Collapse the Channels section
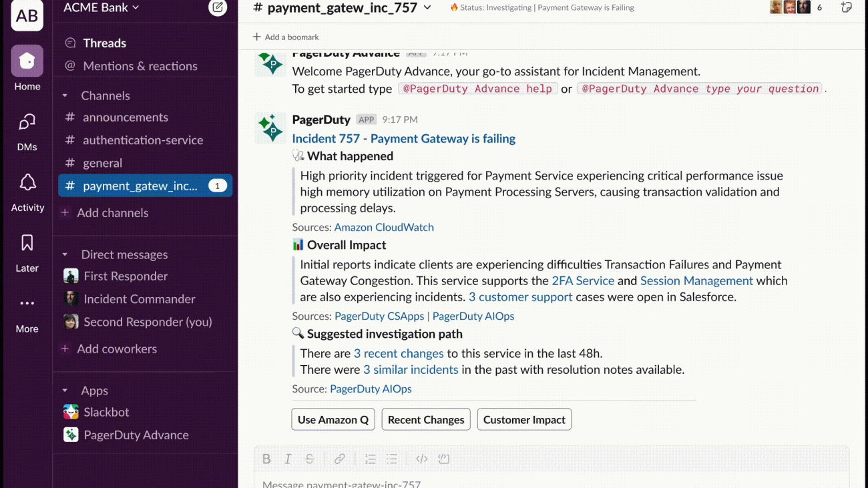The width and height of the screenshot is (868, 488). (65, 95)
